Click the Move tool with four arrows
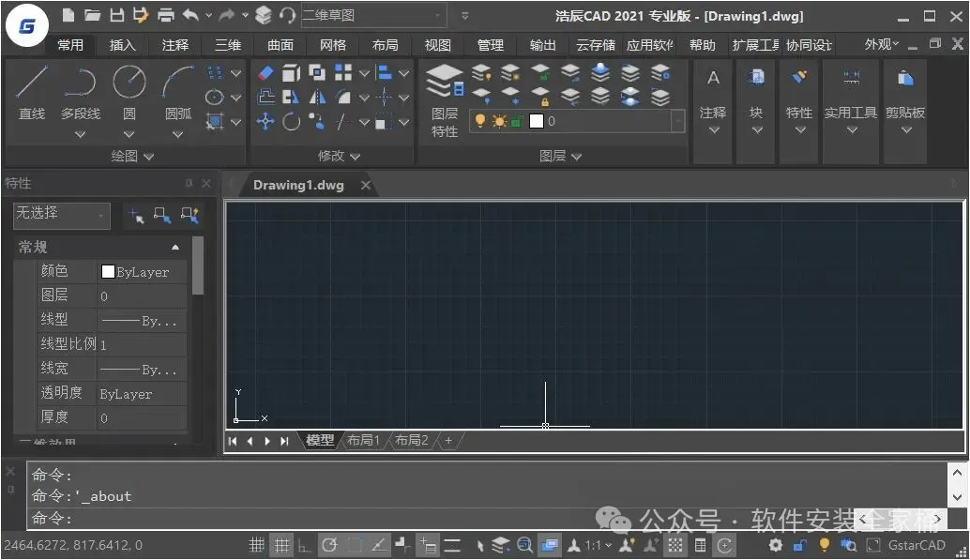Viewport: 970px width, 560px height. coord(265,121)
